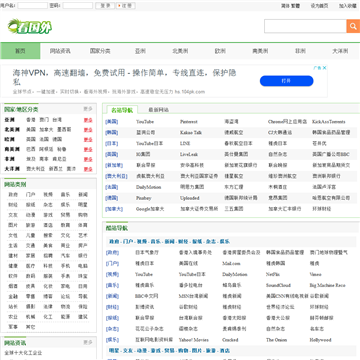Click the 海神VPN ad headline
Screen dimensions: 360x360
coord(124,77)
